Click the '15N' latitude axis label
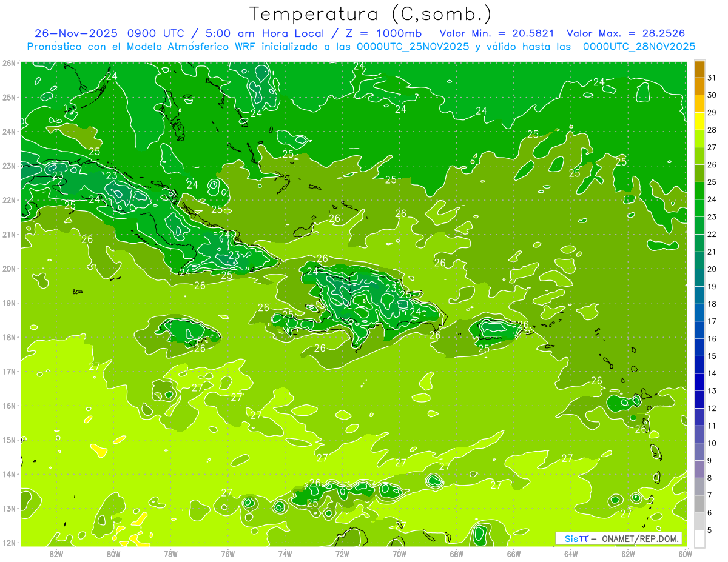 pos(8,440)
